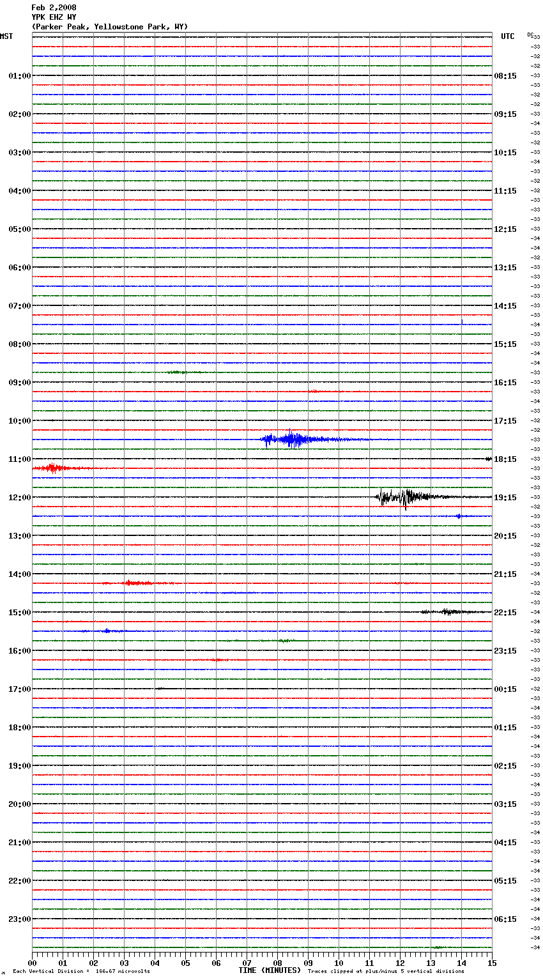Click the minute tick label '12' on bottom axis
543x980 pixels.
coord(400,963)
